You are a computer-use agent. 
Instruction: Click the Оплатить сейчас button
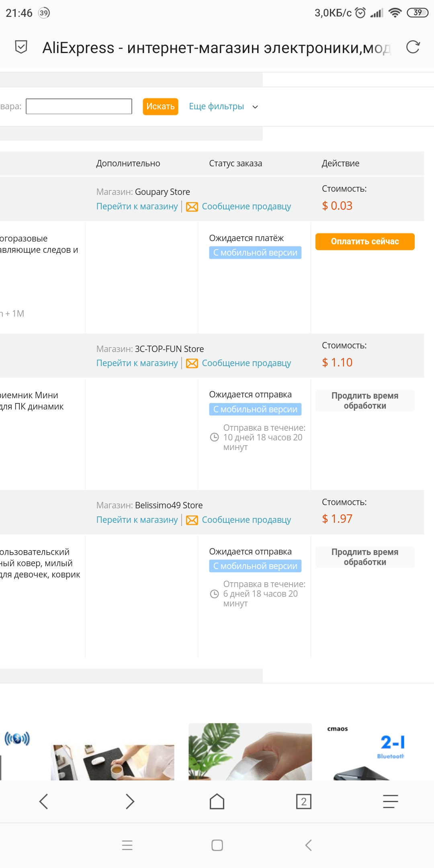(365, 242)
